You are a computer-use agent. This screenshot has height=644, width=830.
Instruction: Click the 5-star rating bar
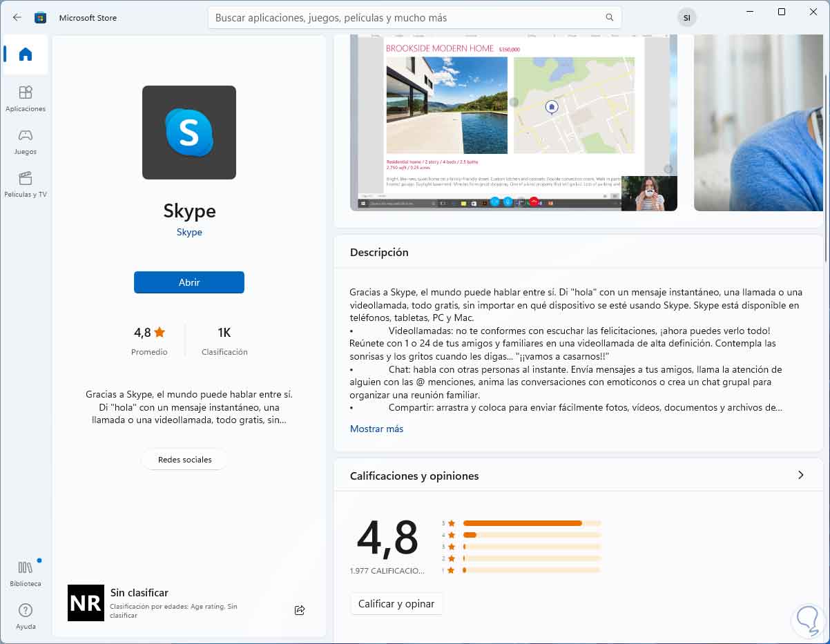[x=532, y=523]
